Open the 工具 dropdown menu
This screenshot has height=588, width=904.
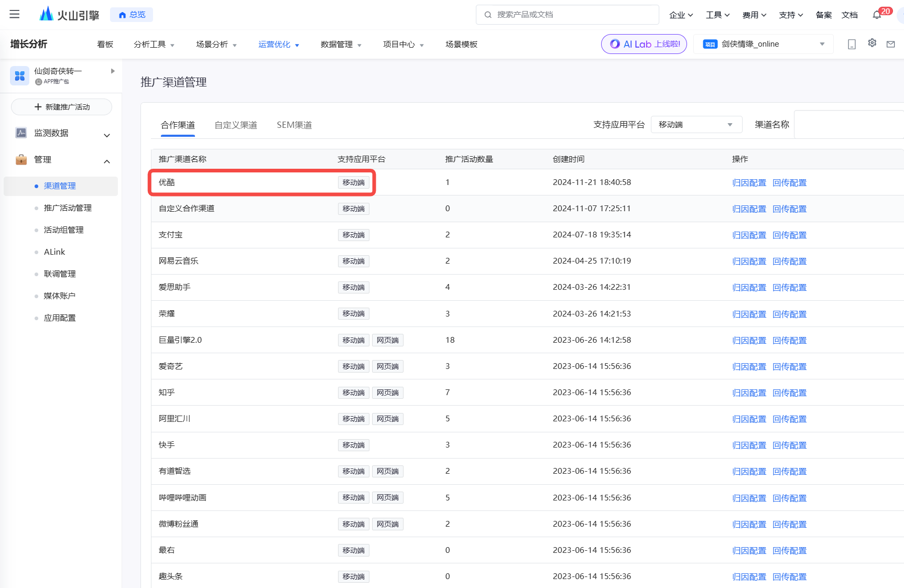point(718,15)
